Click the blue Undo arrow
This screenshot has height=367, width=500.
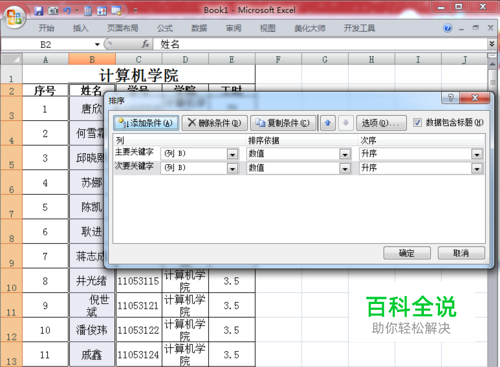[x=67, y=11]
